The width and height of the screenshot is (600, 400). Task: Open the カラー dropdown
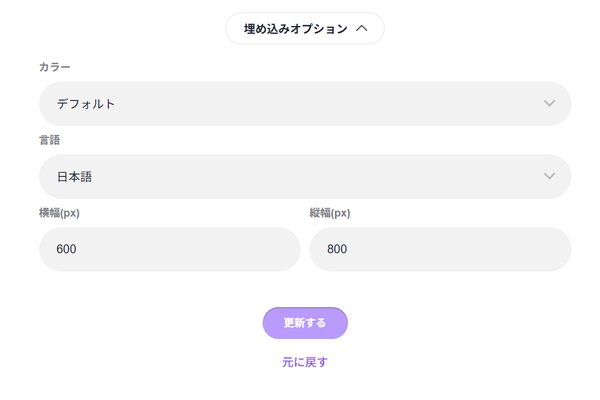point(305,104)
